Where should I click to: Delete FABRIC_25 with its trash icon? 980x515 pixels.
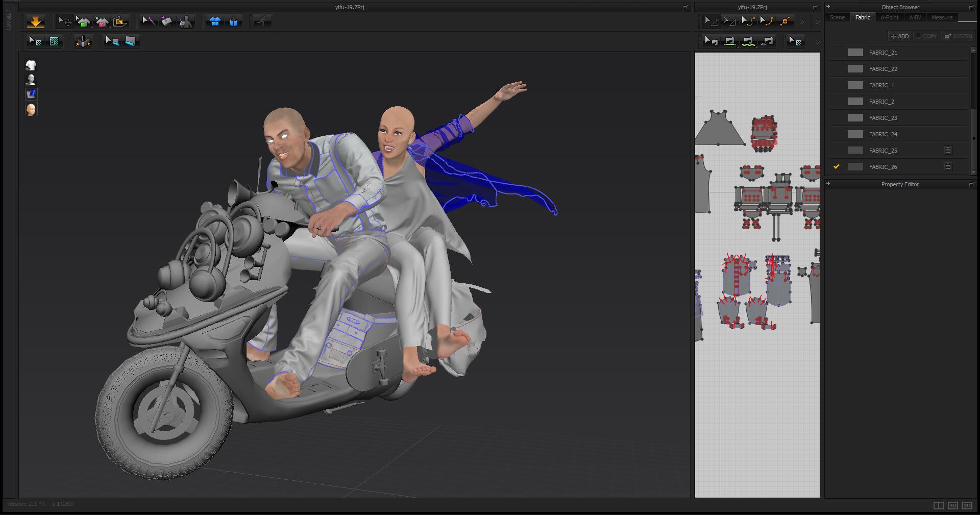pos(948,150)
